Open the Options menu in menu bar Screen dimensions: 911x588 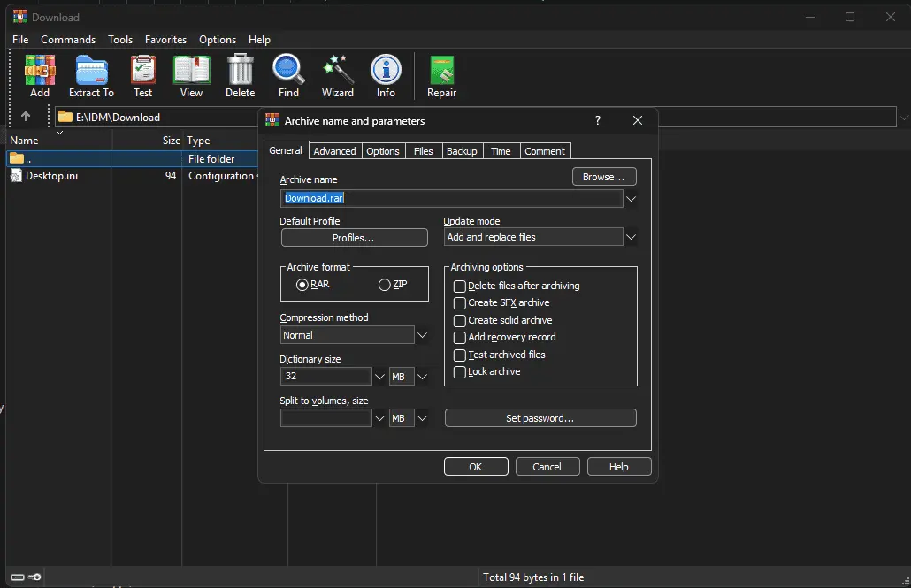[218, 40]
